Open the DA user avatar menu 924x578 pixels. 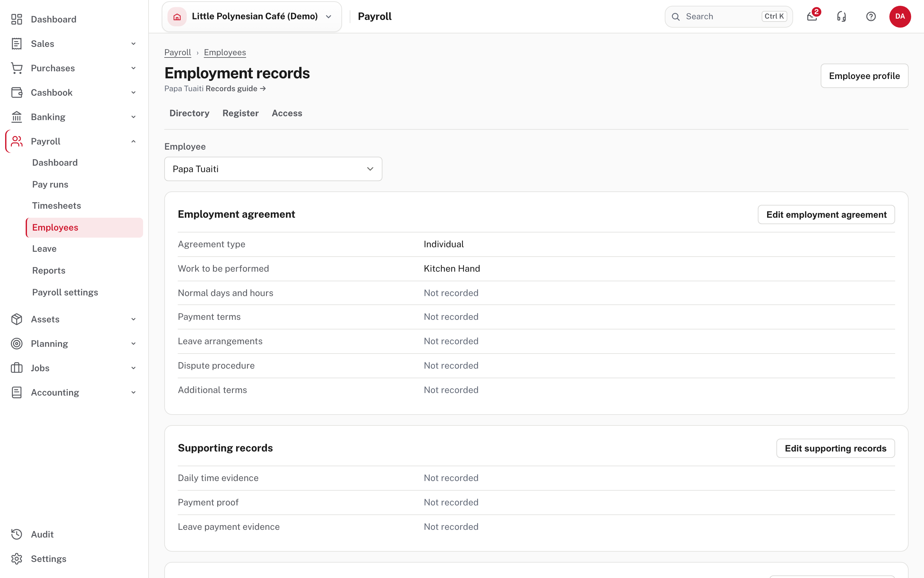coord(900,16)
